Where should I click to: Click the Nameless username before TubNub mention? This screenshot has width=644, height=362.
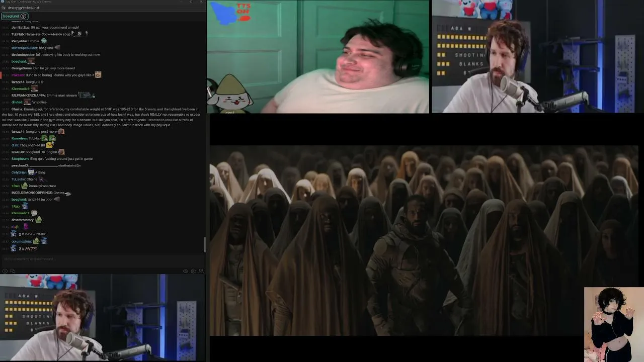click(x=19, y=138)
